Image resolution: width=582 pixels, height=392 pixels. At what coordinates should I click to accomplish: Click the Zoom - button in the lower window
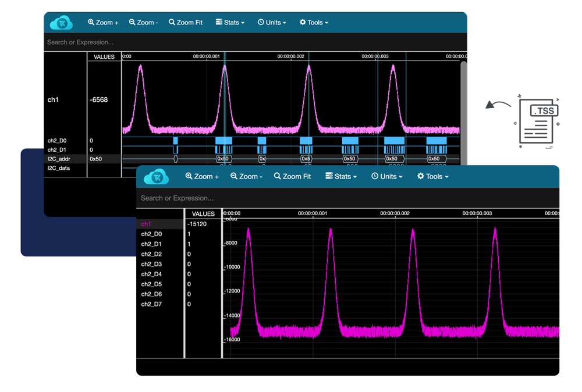(x=246, y=176)
